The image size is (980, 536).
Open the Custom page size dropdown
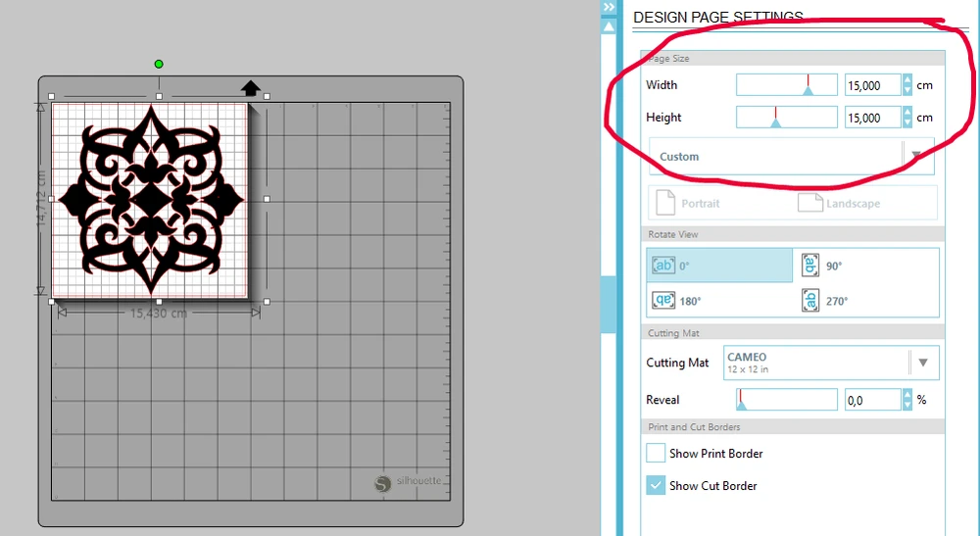[x=791, y=156]
